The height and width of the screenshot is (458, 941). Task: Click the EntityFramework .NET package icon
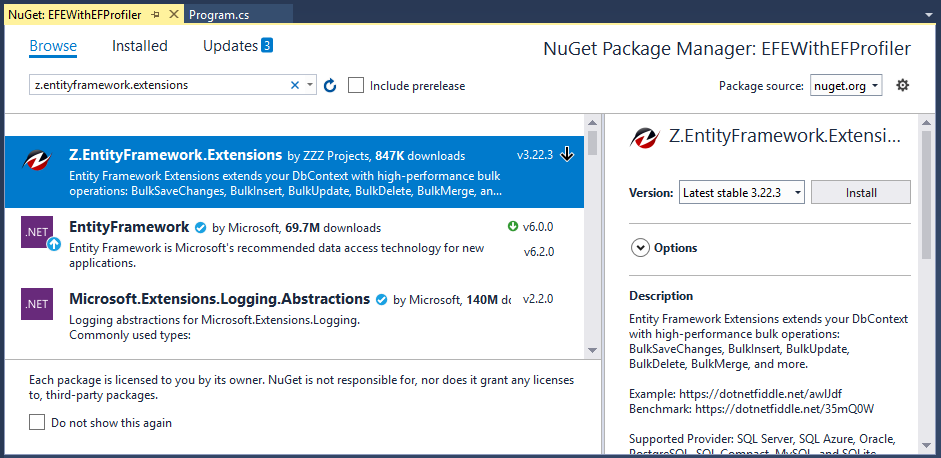(x=37, y=232)
